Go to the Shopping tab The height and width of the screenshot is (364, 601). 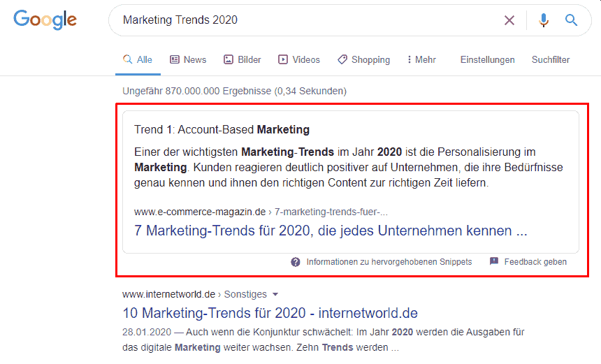click(x=363, y=60)
